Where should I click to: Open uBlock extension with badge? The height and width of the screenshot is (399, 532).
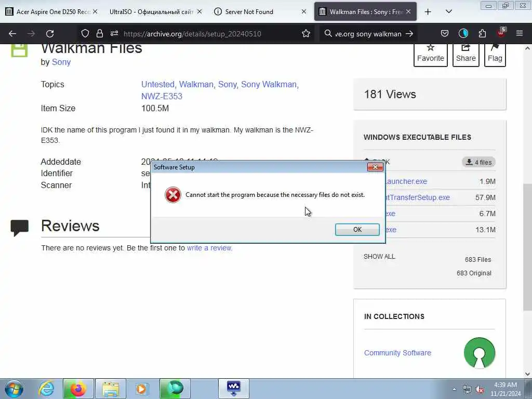coord(501,33)
